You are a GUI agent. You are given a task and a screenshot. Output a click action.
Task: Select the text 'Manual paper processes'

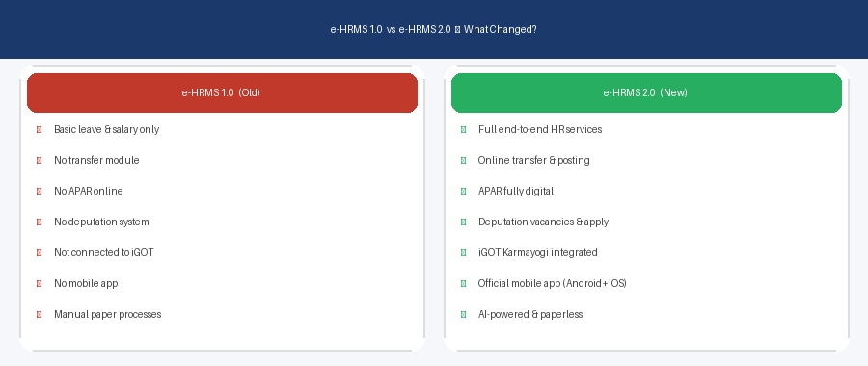pyautogui.click(x=108, y=315)
